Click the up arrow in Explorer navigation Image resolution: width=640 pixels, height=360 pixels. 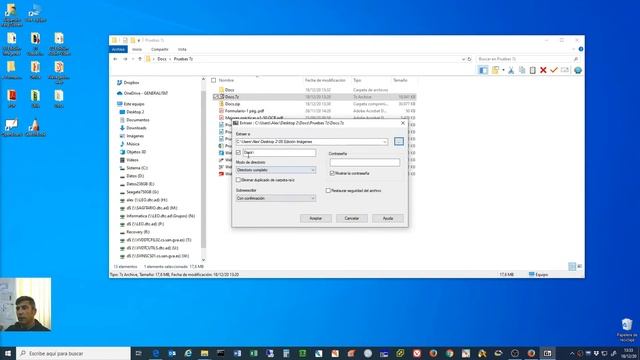click(x=140, y=59)
